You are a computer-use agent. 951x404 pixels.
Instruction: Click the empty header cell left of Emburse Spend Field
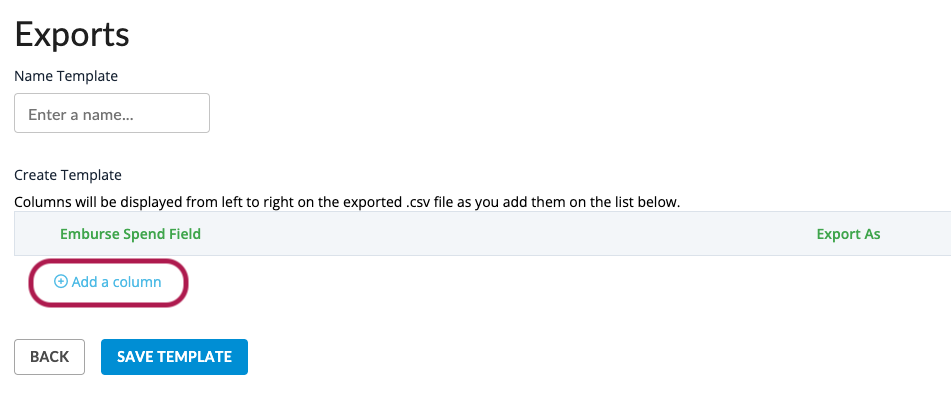point(36,234)
